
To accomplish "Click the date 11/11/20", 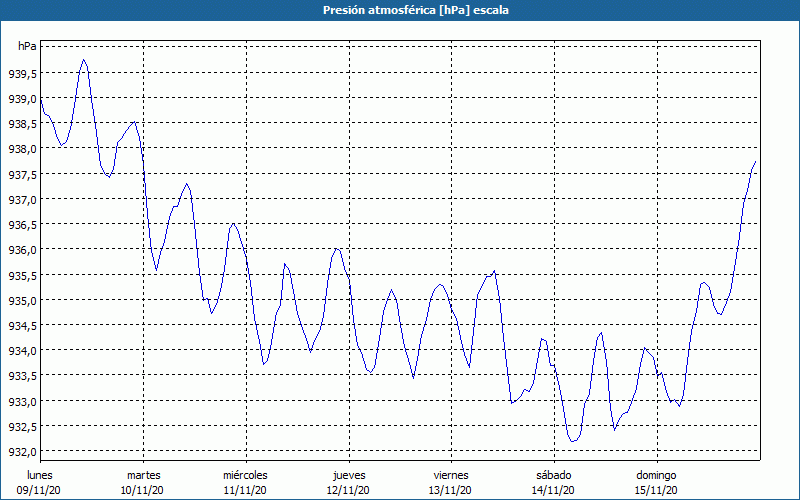I will point(245,490).
